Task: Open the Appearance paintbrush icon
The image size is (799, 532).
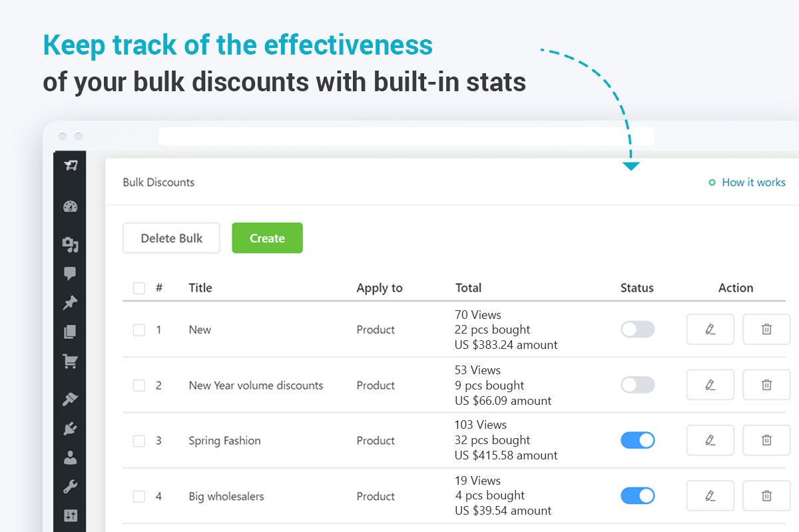Action: [x=70, y=399]
